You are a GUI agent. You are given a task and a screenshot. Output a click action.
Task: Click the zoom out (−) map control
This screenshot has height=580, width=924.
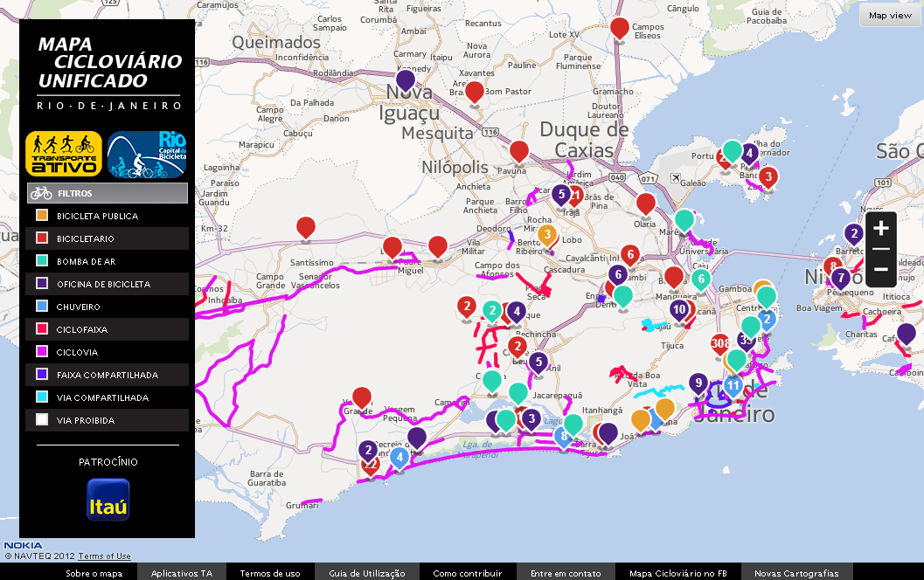pos(881,270)
